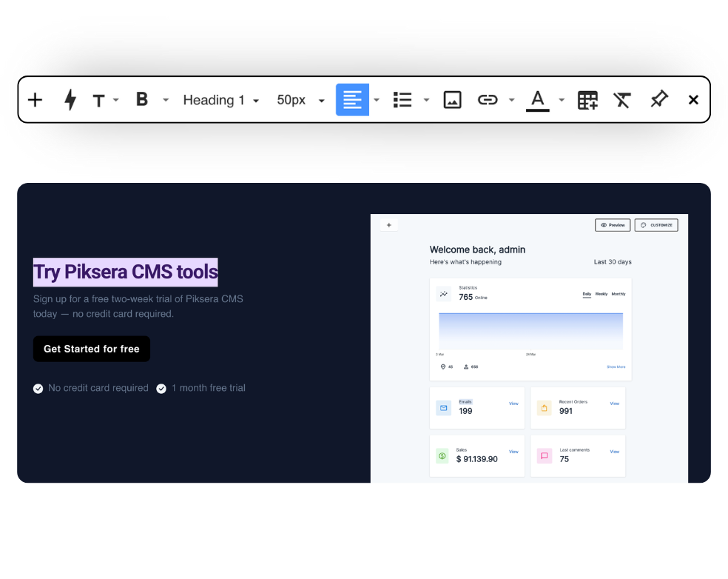
Task: Add a hyperlink with the link icon
Action: tap(488, 100)
